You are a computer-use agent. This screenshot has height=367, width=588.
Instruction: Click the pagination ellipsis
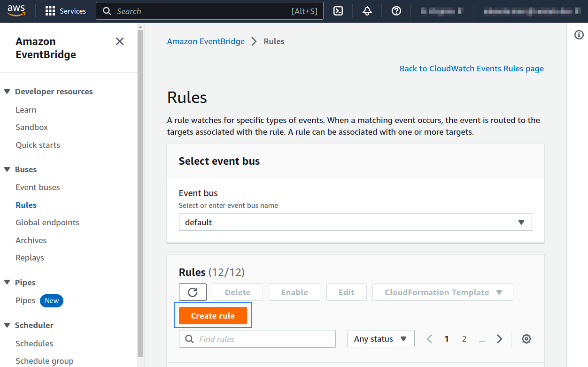pos(482,339)
